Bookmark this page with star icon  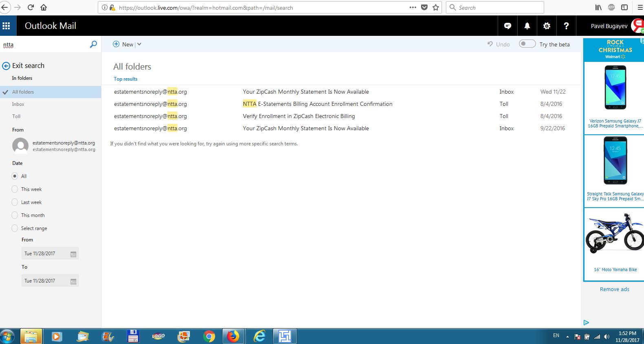(436, 7)
